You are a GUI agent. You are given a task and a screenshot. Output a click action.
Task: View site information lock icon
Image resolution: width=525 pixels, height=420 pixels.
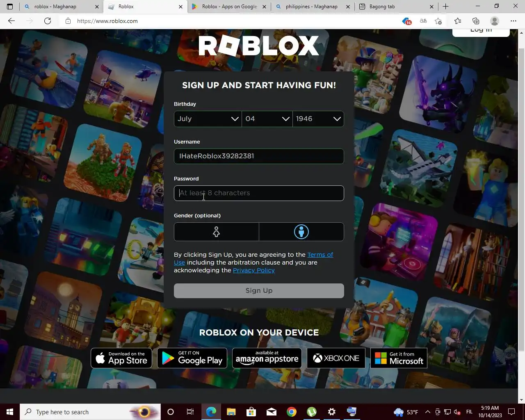tap(68, 21)
